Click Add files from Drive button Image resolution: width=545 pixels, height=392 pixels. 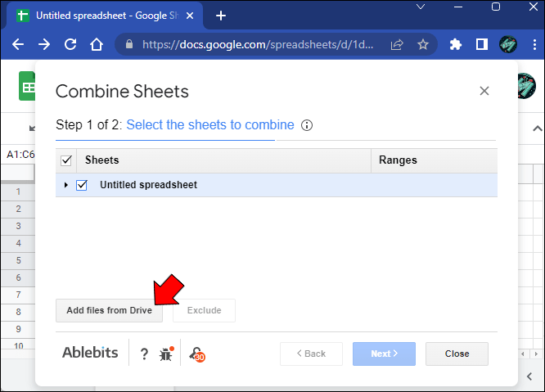(x=109, y=310)
